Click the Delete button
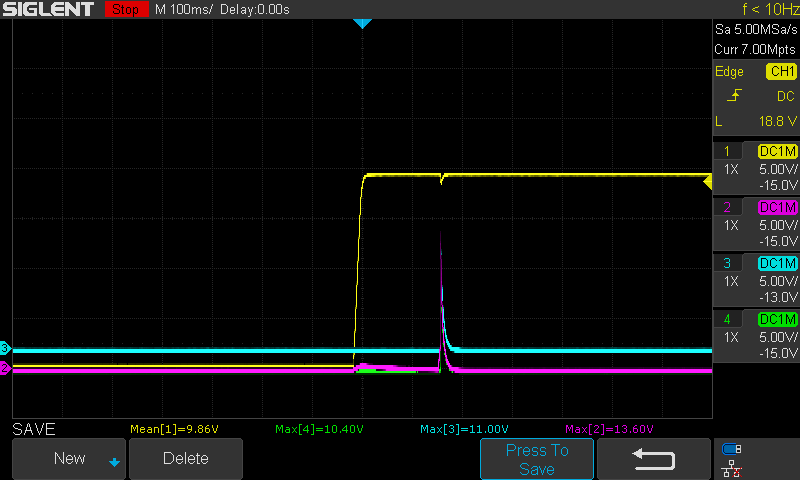The image size is (800, 480). pyautogui.click(x=186, y=458)
